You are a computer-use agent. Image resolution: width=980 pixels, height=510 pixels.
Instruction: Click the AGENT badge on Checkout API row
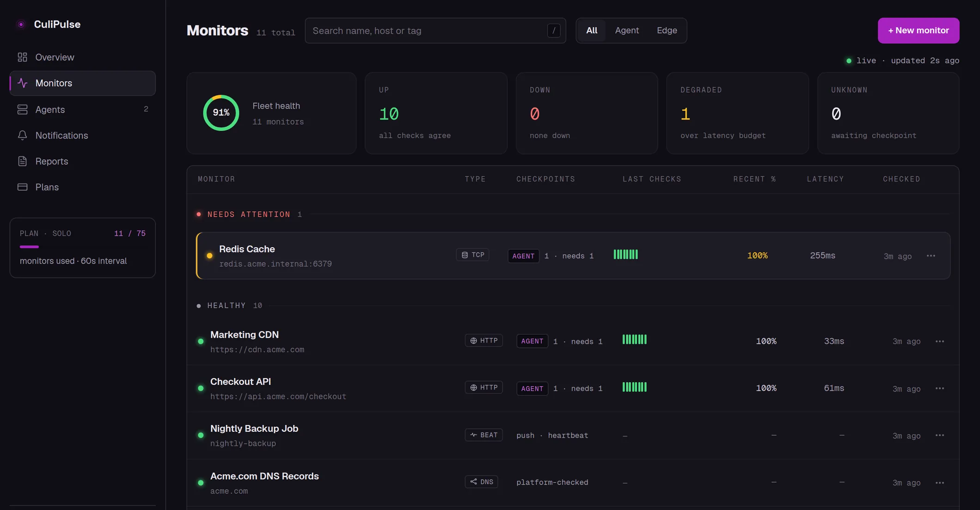pyautogui.click(x=532, y=389)
